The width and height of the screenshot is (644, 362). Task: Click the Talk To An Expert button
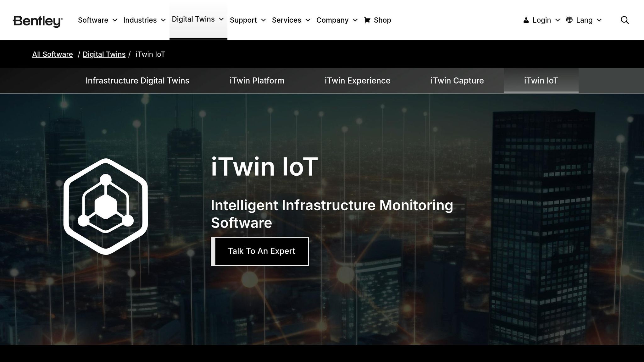click(x=261, y=251)
